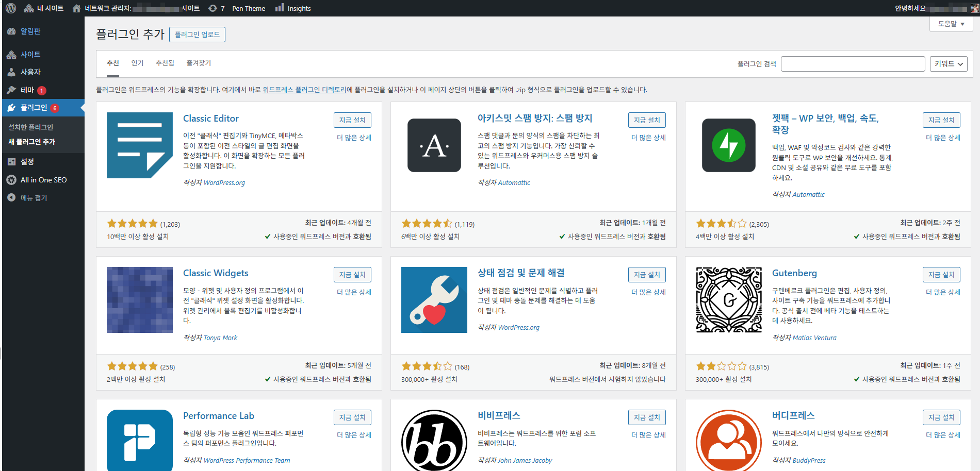Image resolution: width=980 pixels, height=471 pixels.
Task: Install Jetpack with 지금 설치
Action: 941,120
